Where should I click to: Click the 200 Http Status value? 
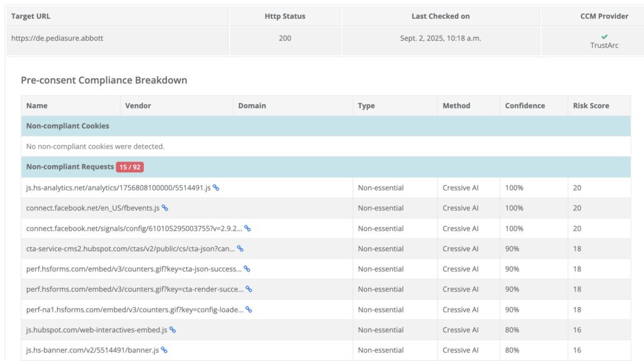tap(285, 38)
